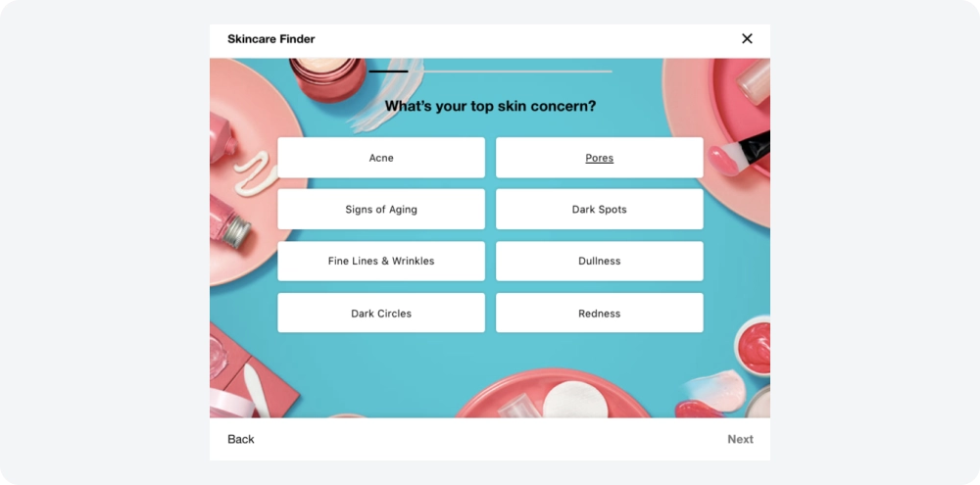
Task: Click the light unfilled progress bar portion
Action: click(x=510, y=72)
